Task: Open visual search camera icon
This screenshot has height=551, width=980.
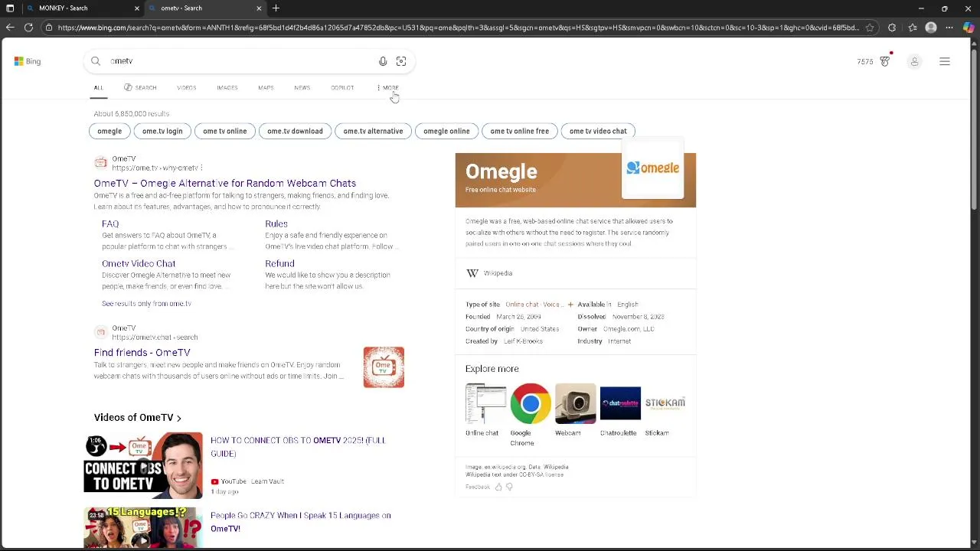Action: [401, 61]
